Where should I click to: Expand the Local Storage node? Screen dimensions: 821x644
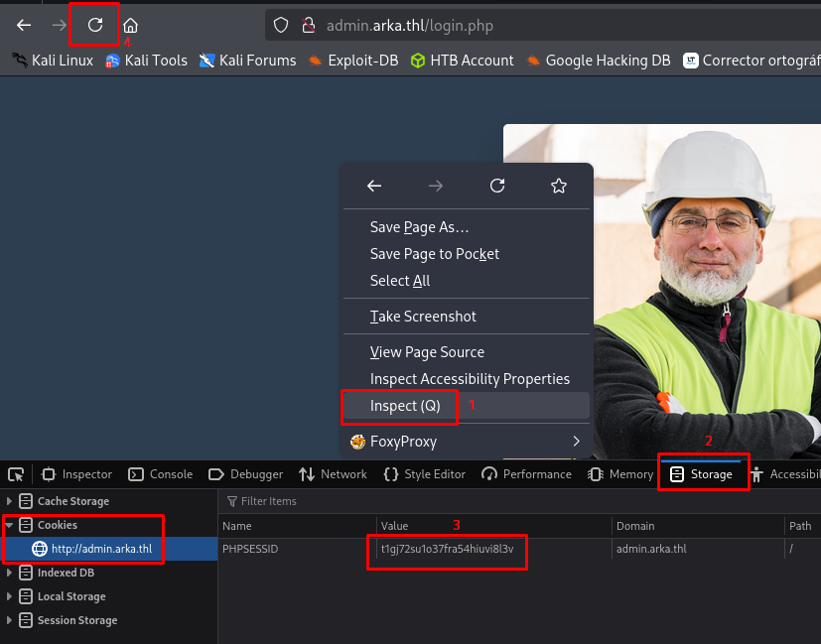coord(11,596)
